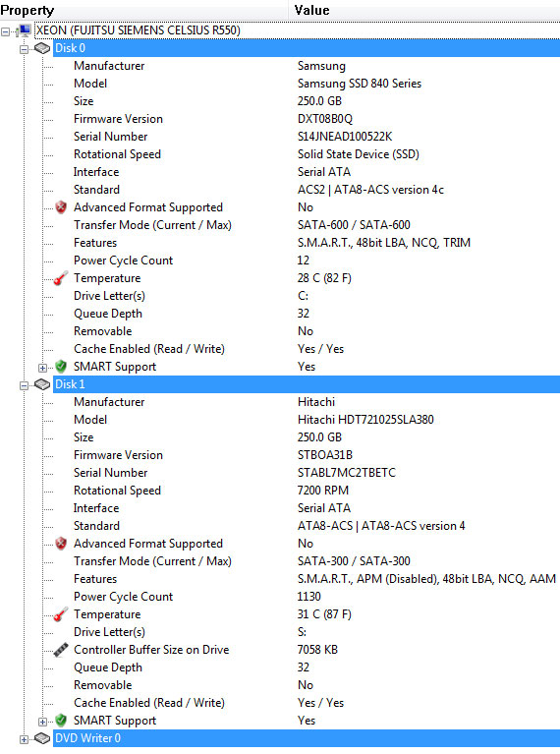Click the XEON computer icon at tree root
This screenshot has width=560, height=754.
click(x=24, y=30)
